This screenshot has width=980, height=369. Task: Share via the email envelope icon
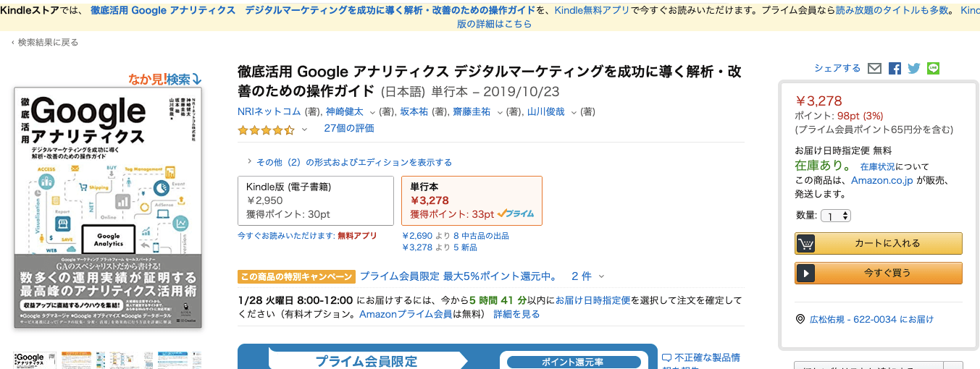coord(874,69)
